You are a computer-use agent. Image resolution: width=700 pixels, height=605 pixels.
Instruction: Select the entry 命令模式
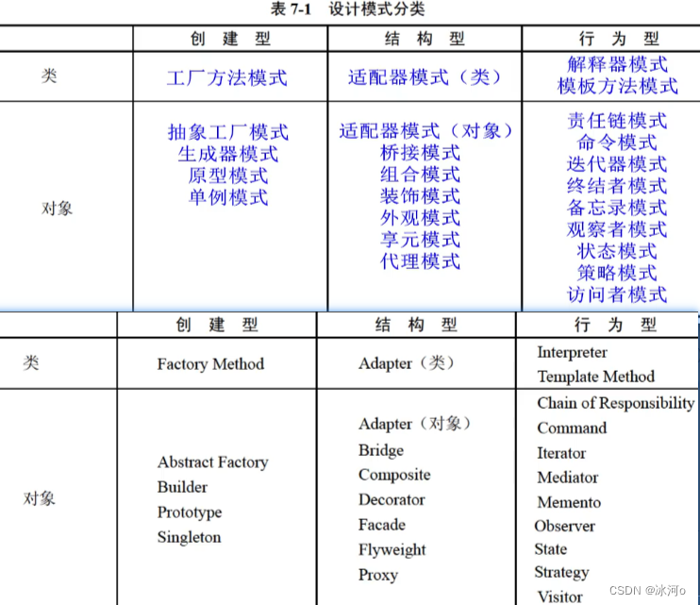[x=617, y=143]
